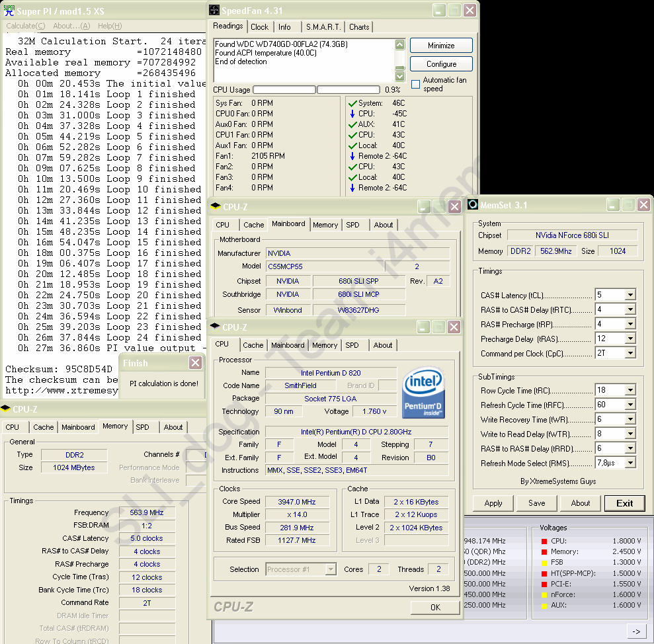654x644 pixels.
Task: Open the About tab in bottom-left CPU-Z Memory window
Action: pyautogui.click(x=173, y=427)
